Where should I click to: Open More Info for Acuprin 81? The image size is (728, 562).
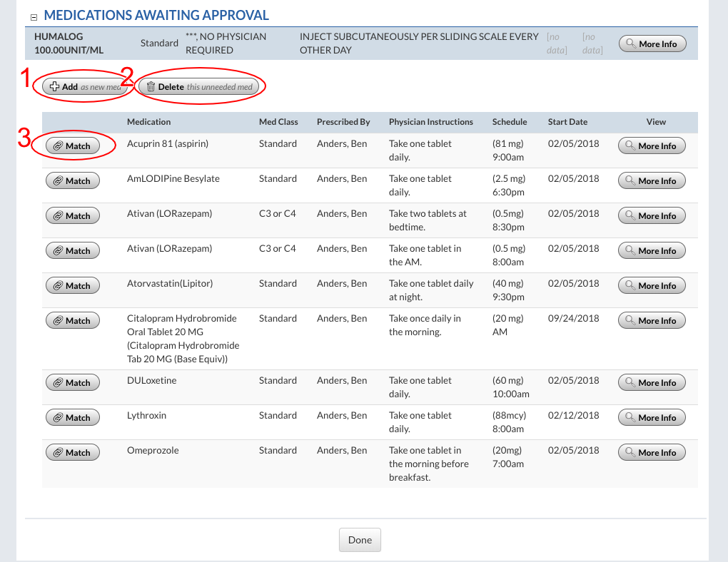tap(651, 145)
